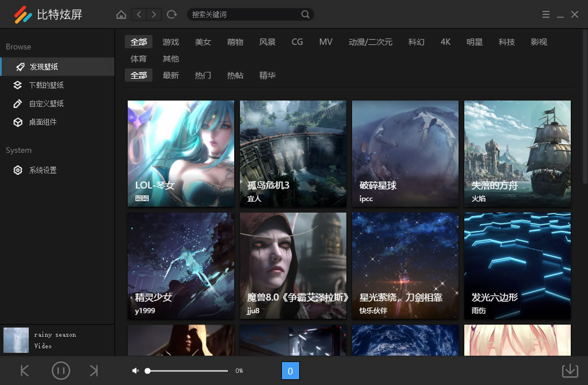Open the 星光萦绕，刀剑相靠 wallpaper thumbnail
The width and height of the screenshot is (588, 385).
(405, 265)
